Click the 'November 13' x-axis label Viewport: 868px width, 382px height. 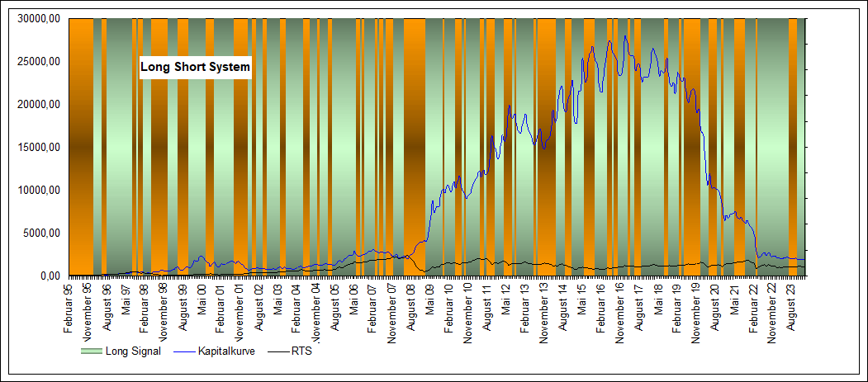click(543, 314)
